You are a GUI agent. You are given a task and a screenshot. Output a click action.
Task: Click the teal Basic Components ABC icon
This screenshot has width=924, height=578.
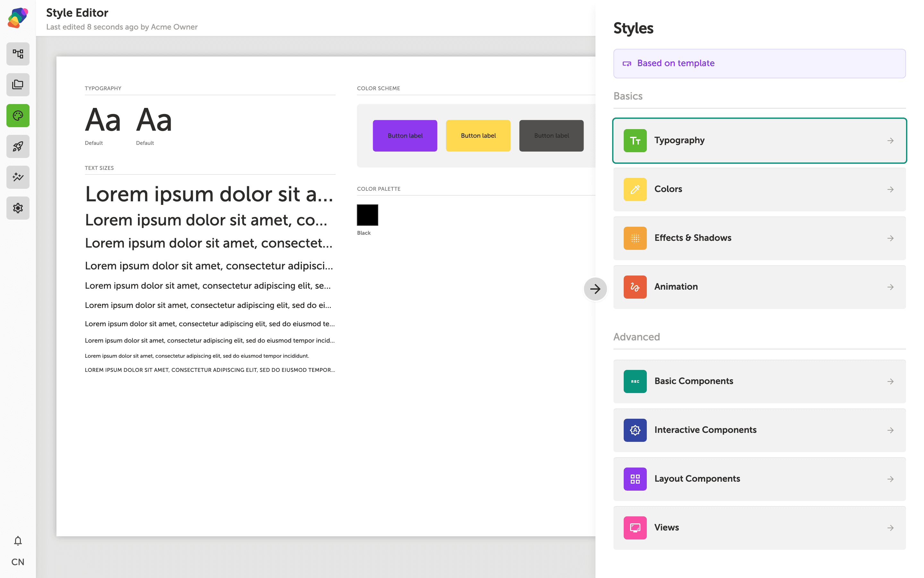click(635, 381)
